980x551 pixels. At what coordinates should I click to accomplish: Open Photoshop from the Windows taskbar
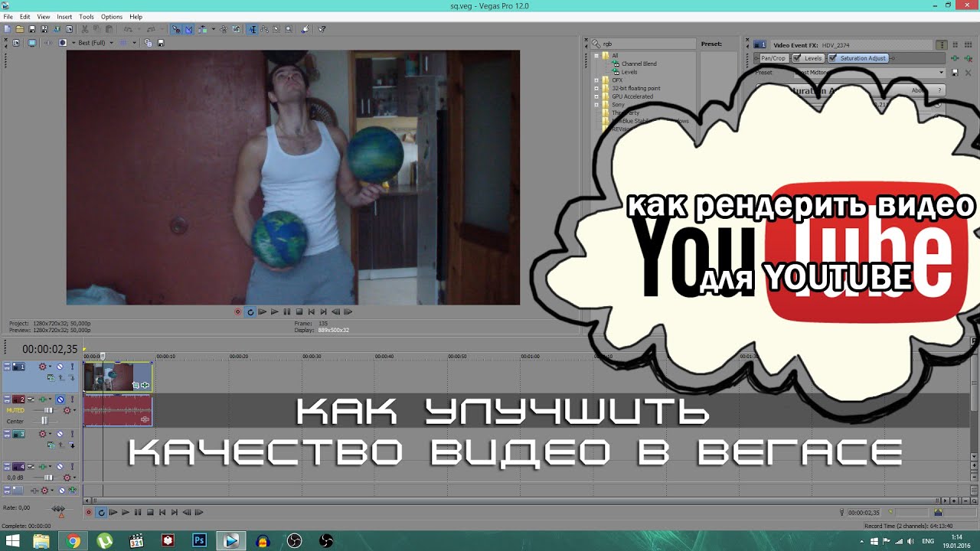coord(199,540)
